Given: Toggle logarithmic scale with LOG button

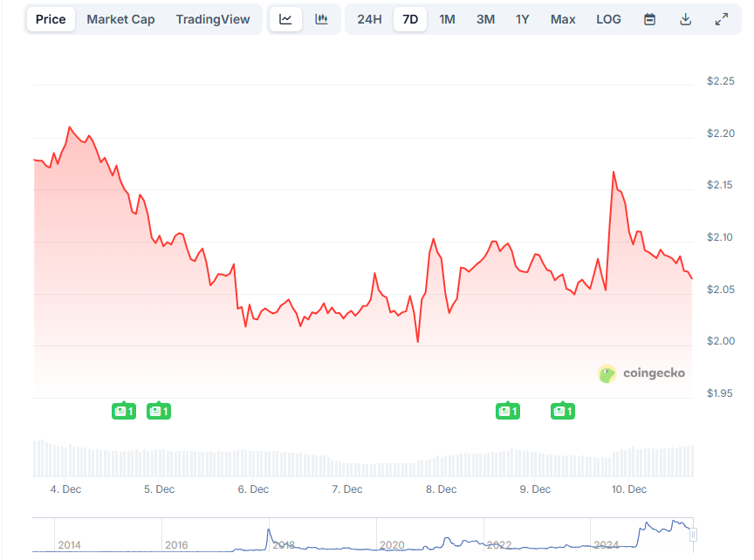Looking at the screenshot, I should pyautogui.click(x=608, y=18).
